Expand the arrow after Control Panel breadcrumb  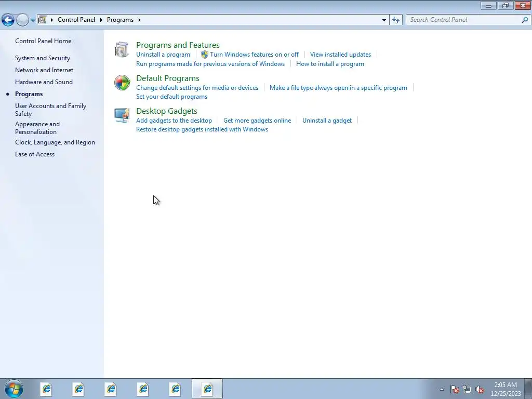101,20
